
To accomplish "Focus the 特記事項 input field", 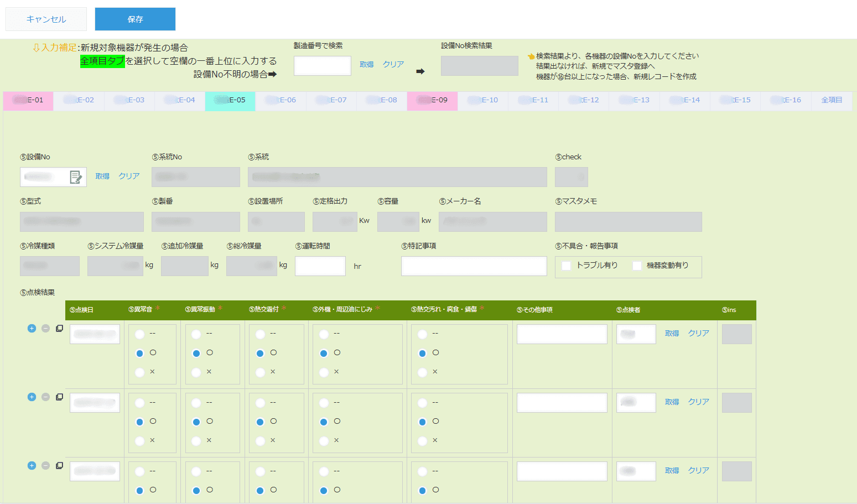I will pyautogui.click(x=474, y=266).
